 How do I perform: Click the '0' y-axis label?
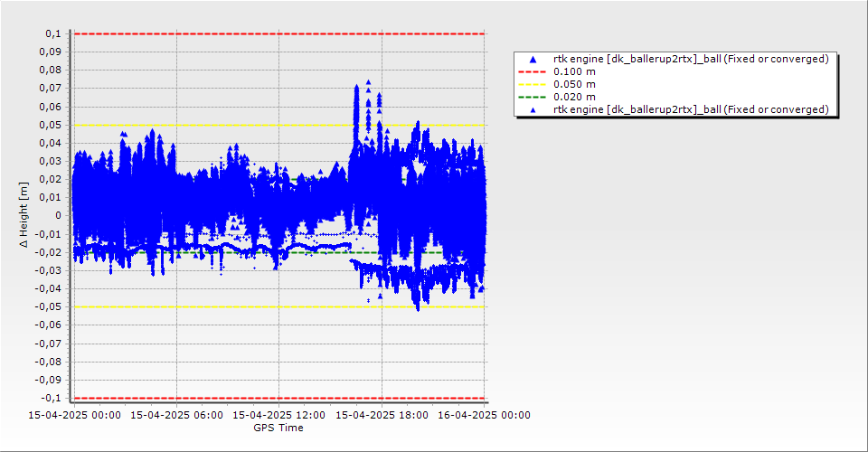click(59, 216)
